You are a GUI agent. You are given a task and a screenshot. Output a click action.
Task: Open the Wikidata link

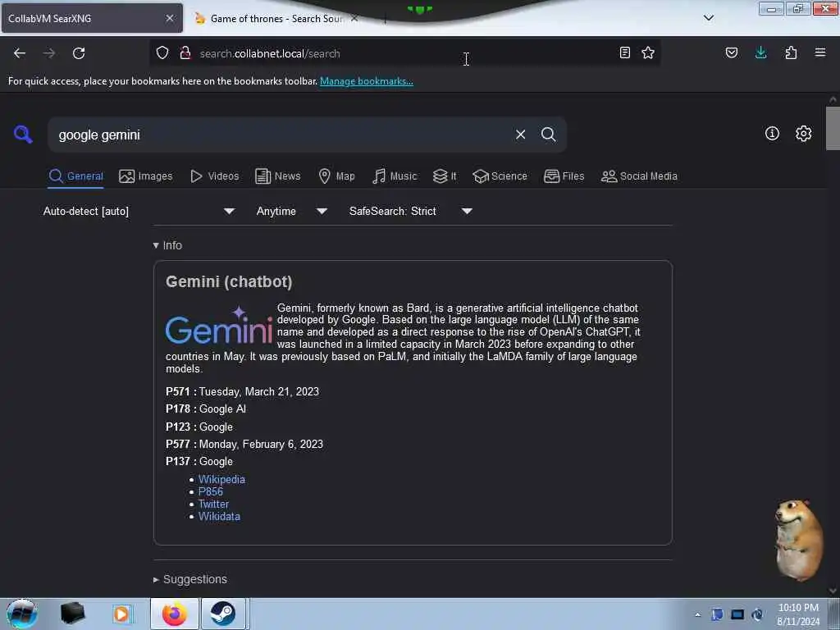click(219, 517)
